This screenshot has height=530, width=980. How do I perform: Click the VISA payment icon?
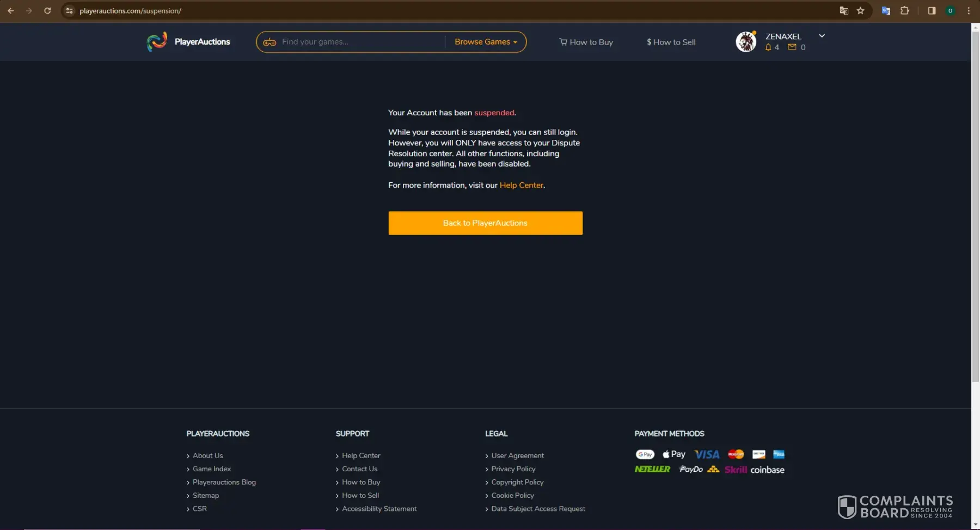point(707,454)
